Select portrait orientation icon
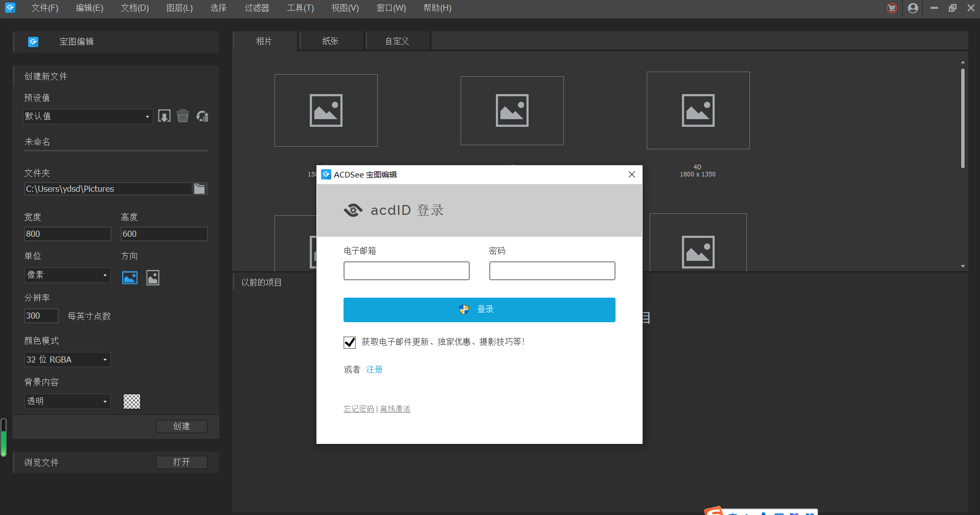980x515 pixels. coord(153,278)
